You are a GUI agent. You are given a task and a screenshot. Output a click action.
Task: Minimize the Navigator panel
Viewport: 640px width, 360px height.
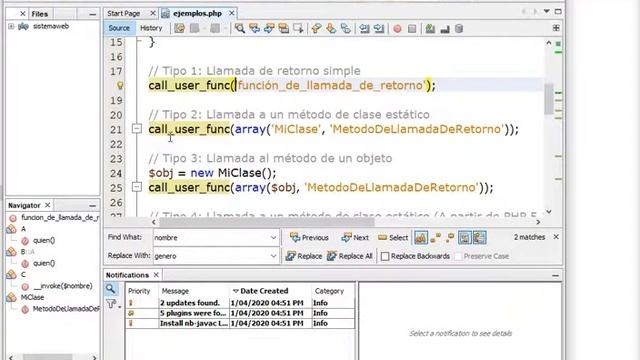coord(93,205)
